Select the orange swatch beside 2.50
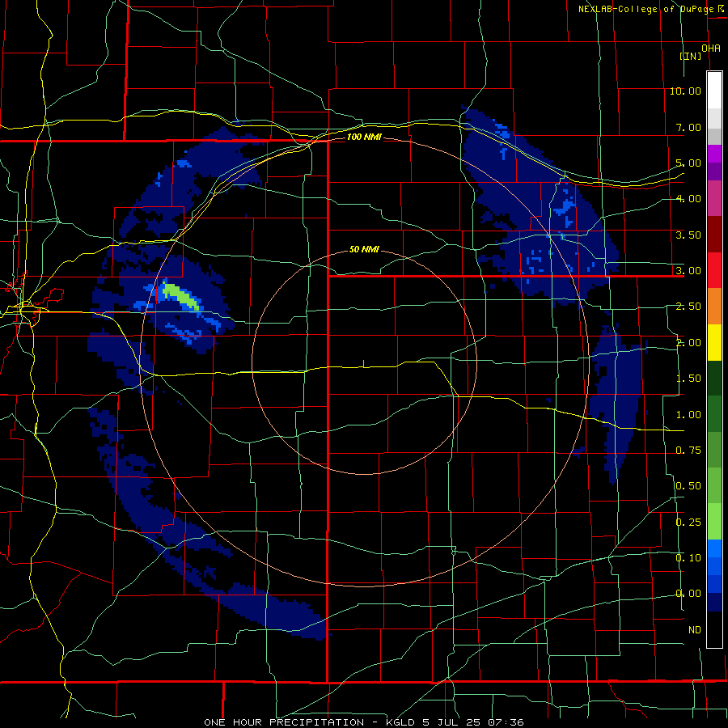Image resolution: width=728 pixels, height=728 pixels. click(714, 307)
